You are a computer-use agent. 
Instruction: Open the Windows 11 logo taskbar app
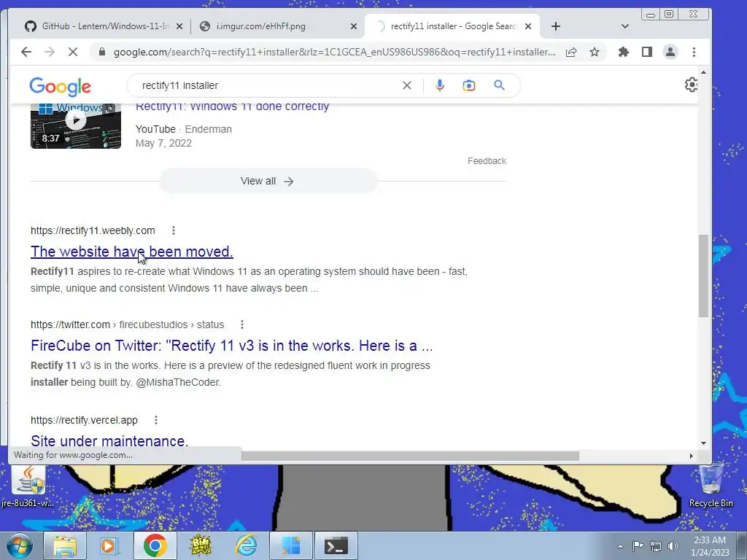point(291,545)
